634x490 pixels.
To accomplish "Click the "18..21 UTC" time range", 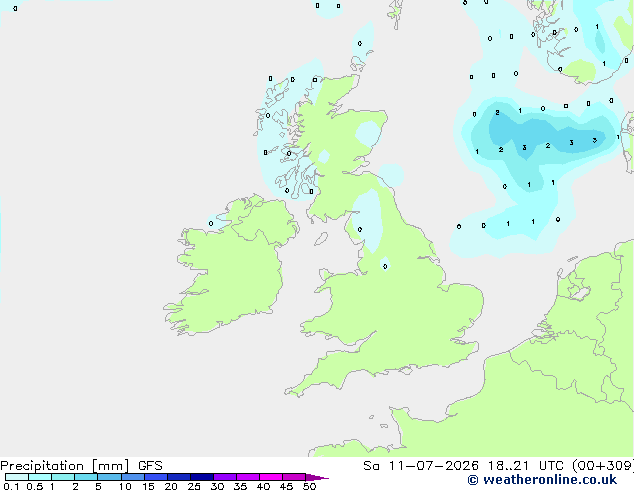I will [x=526, y=466].
